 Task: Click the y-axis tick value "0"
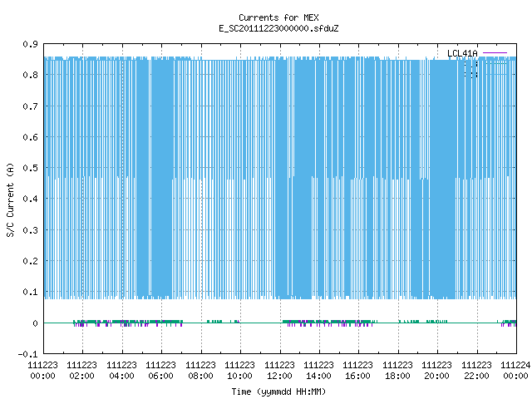[35, 323]
